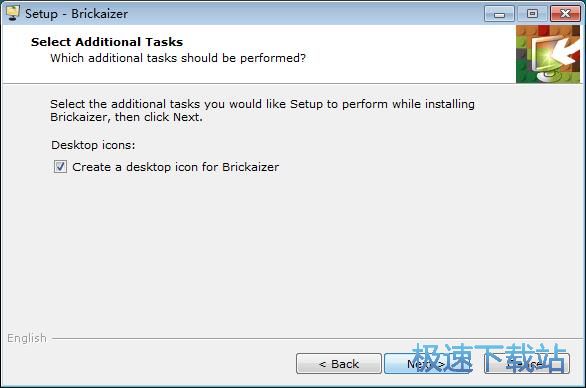Abort the setup with the Cancel button
This screenshot has height=388, width=586.
pyautogui.click(x=527, y=364)
